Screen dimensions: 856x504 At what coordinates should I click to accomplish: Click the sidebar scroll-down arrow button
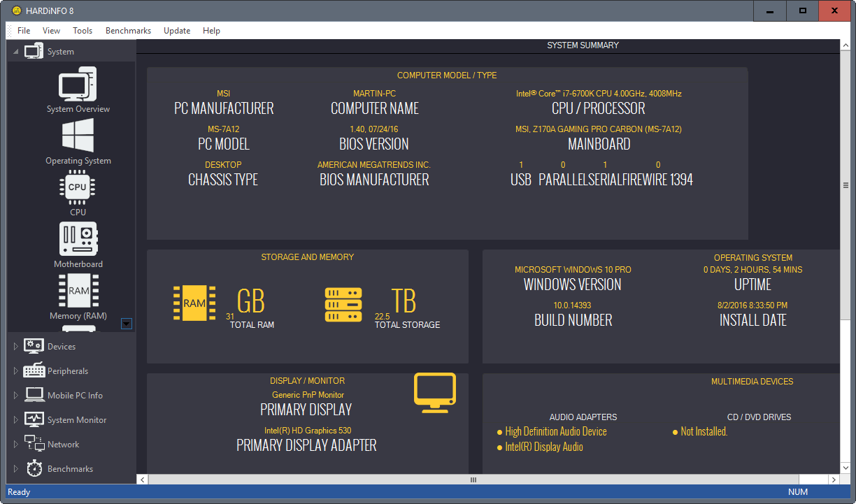pyautogui.click(x=127, y=323)
